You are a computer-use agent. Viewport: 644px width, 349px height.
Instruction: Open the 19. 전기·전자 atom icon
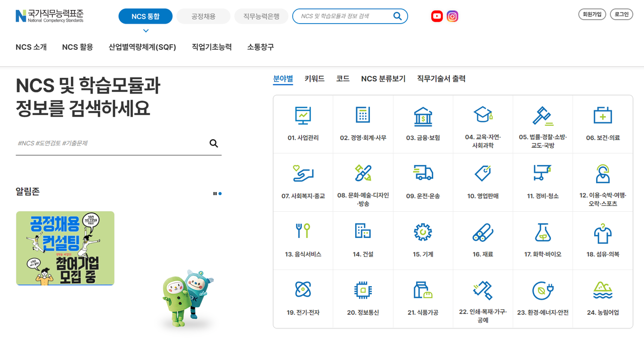303,290
